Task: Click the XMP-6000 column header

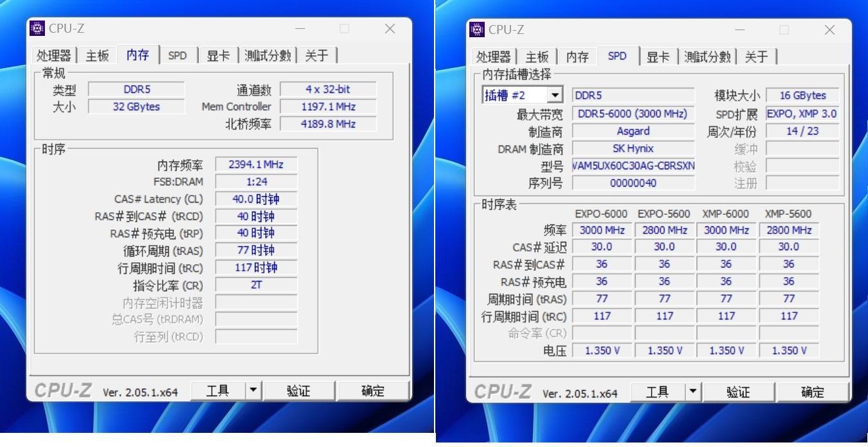Action: (726, 214)
